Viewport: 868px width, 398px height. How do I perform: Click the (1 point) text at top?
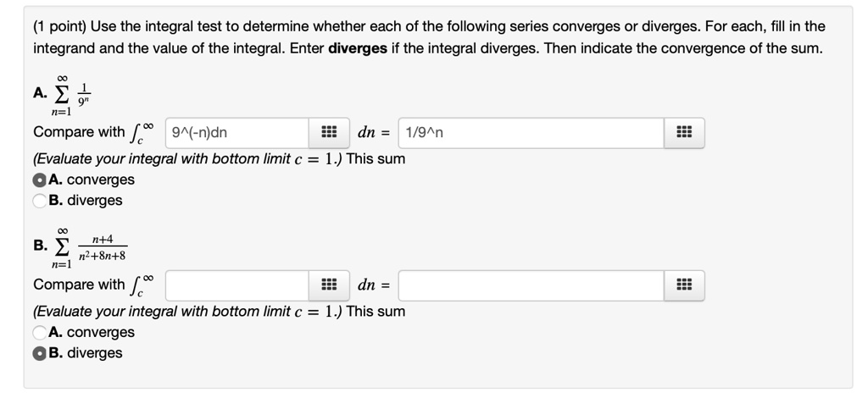click(x=59, y=26)
